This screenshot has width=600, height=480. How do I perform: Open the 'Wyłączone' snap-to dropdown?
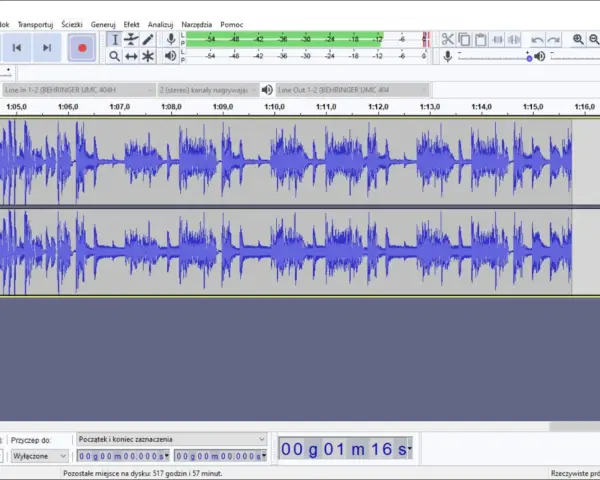point(40,456)
